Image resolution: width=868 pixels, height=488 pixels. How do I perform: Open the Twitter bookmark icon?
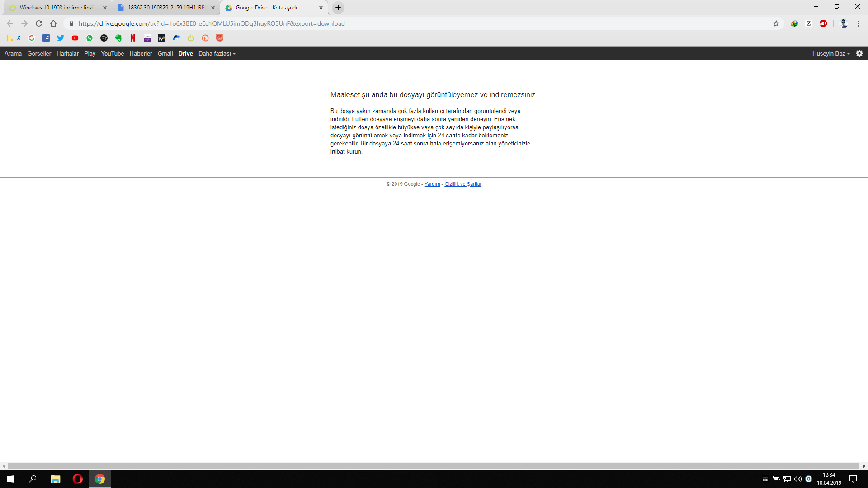61,38
